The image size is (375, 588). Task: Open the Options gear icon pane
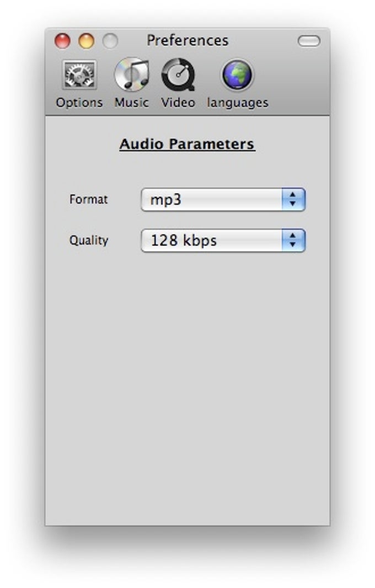click(79, 75)
